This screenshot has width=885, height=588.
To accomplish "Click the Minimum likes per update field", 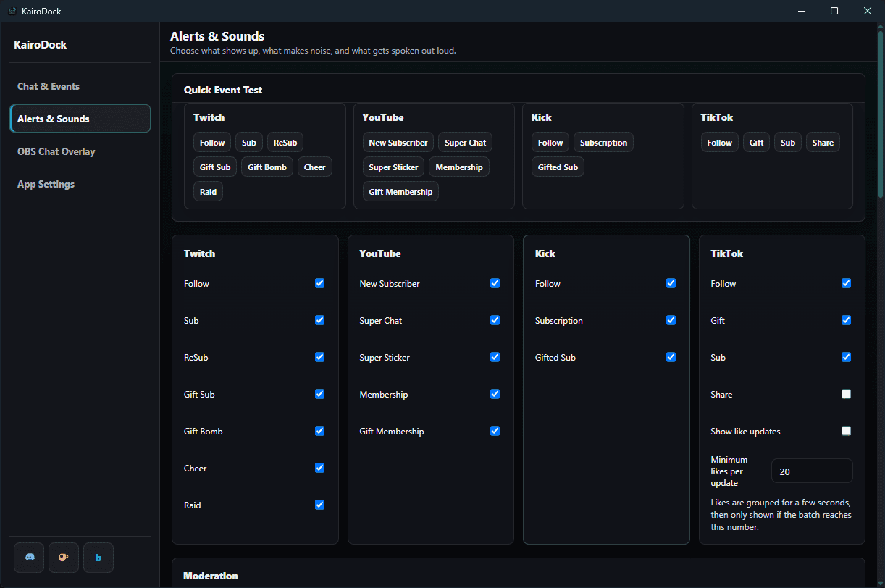I will pyautogui.click(x=812, y=471).
